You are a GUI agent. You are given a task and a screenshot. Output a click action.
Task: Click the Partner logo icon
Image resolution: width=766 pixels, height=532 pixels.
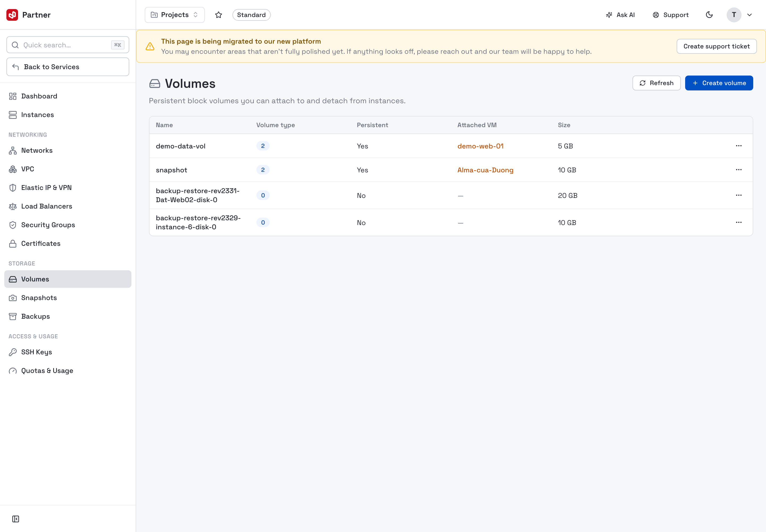pos(12,15)
